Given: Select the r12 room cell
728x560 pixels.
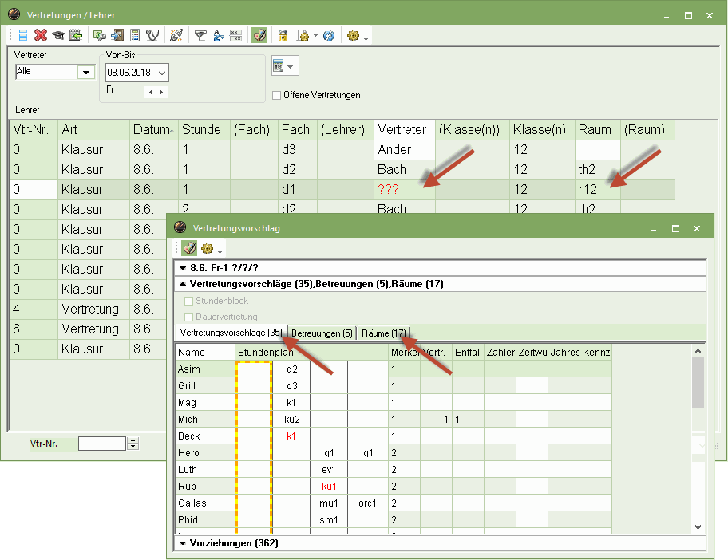Looking at the screenshot, I should pos(598,189).
